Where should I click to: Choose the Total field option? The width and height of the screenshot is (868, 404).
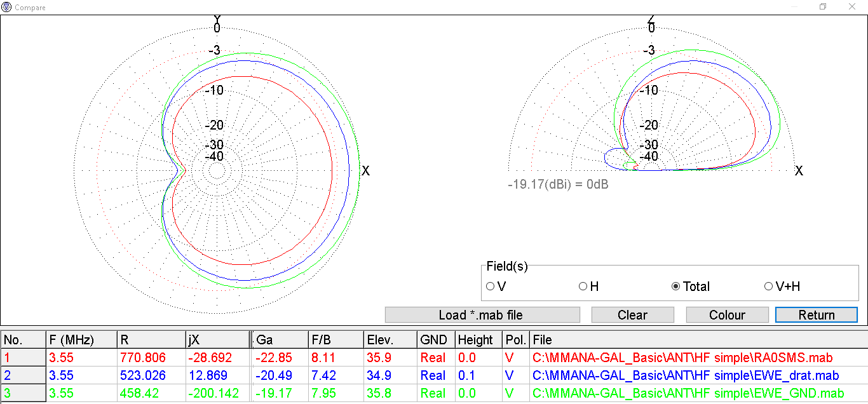675,286
